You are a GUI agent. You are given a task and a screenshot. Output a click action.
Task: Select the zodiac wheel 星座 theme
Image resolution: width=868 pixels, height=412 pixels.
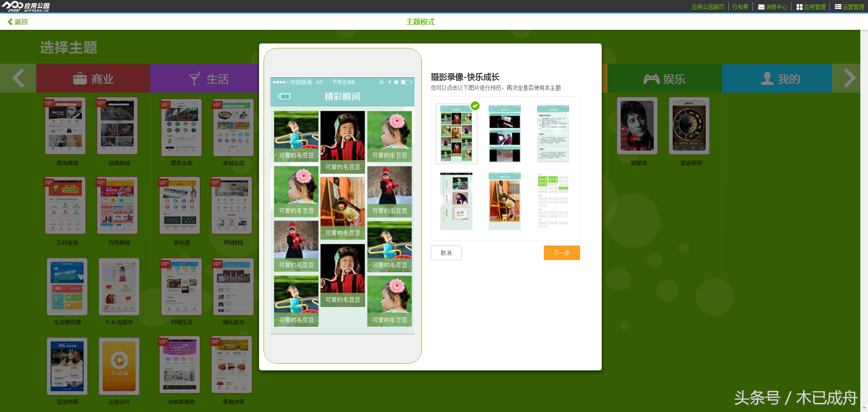pyautogui.click(x=689, y=126)
